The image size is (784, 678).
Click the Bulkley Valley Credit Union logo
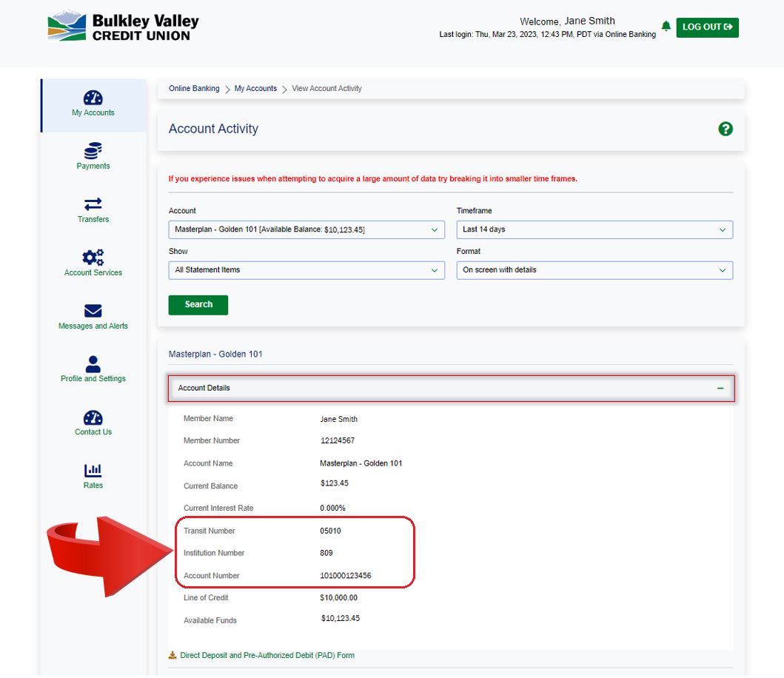pos(124,26)
